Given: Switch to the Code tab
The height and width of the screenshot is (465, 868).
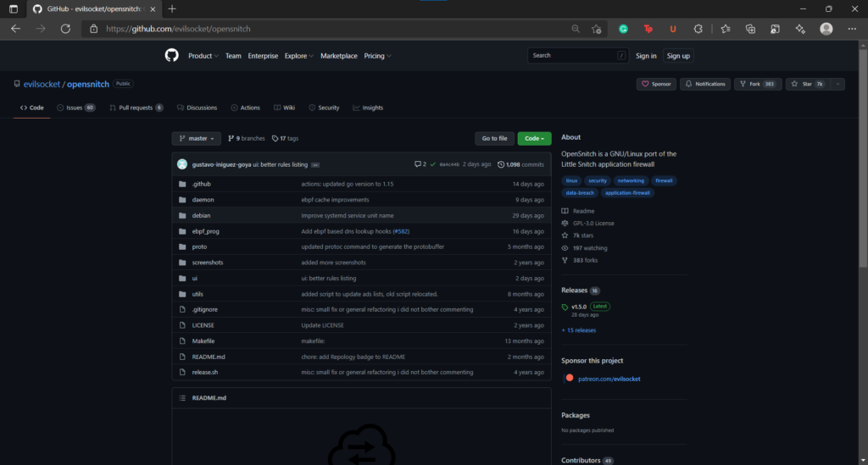Looking at the screenshot, I should pyautogui.click(x=31, y=108).
